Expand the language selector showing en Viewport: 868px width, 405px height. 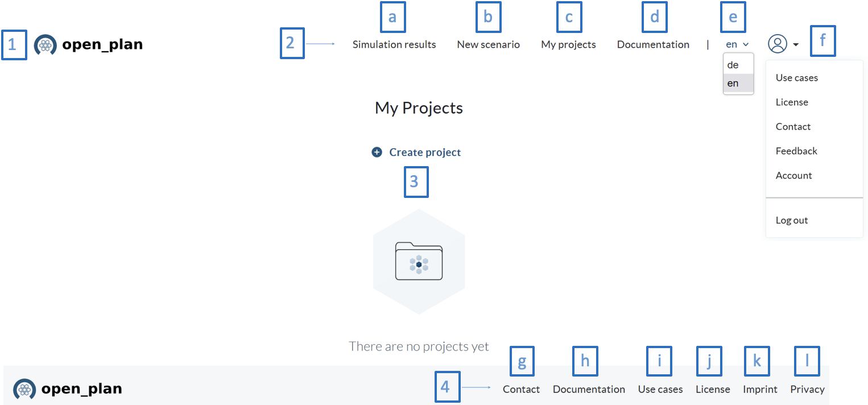[x=737, y=44]
